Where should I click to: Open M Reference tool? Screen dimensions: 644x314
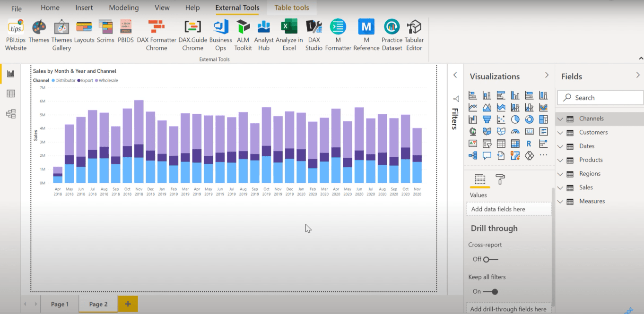366,35
